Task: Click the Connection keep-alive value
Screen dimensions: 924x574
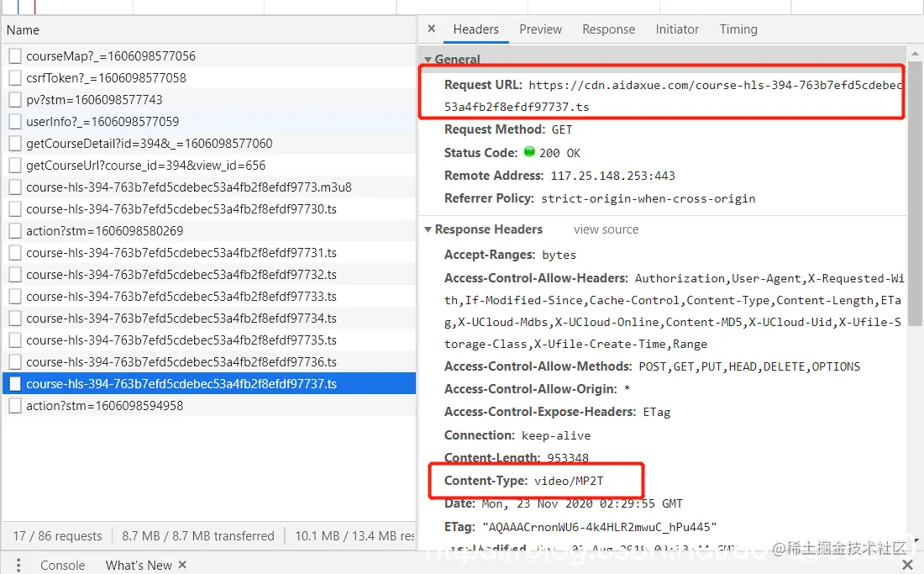Action: coord(556,435)
